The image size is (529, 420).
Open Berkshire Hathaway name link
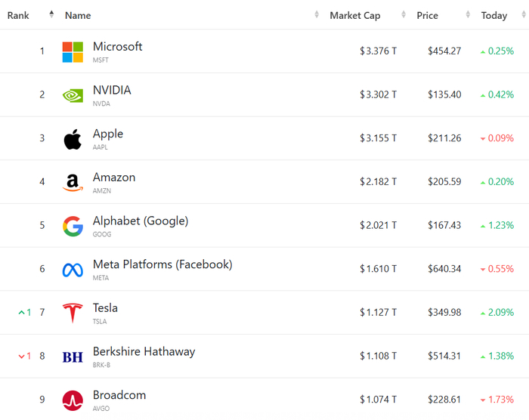pyautogui.click(x=144, y=351)
